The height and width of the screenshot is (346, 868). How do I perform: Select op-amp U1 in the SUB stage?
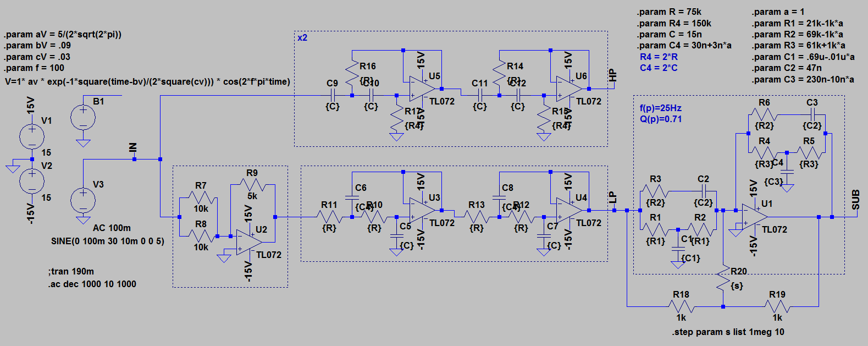tap(753, 216)
